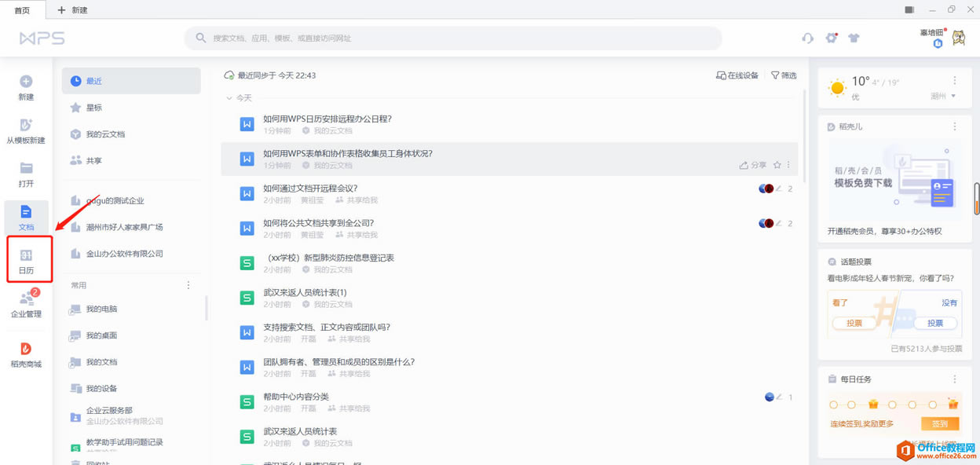The width and height of the screenshot is (980, 465).
Task: Switch to the 首页 tab
Action: click(23, 9)
